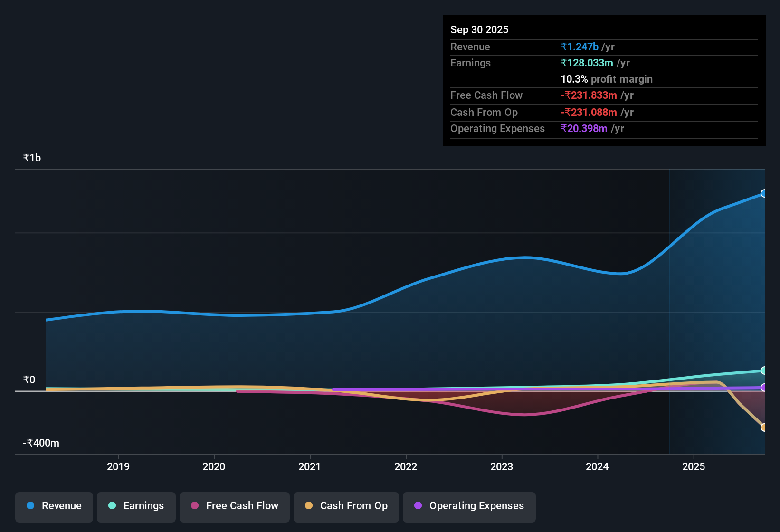Click the Earnings endpoint marker on the chart

764,370
